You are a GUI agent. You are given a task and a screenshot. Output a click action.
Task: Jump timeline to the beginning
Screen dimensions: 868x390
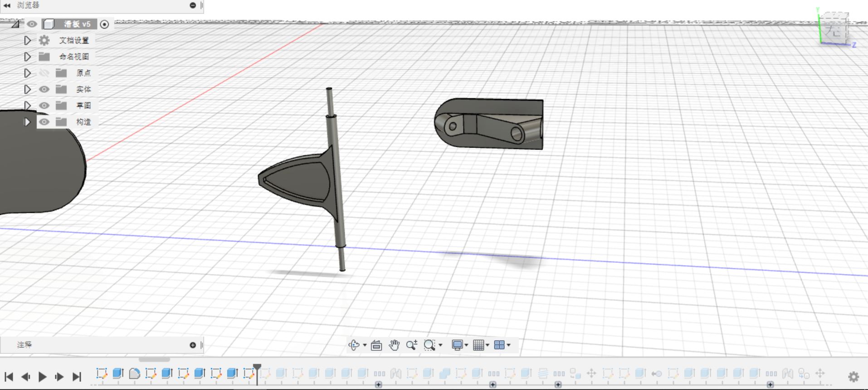(9, 376)
